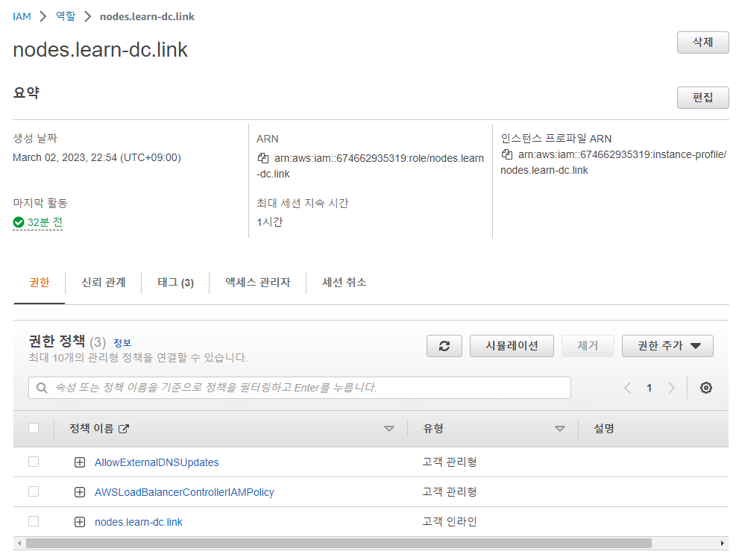This screenshot has height=560, width=736.
Task: Open the 권한 추가 dropdown menu
Action: (667, 345)
